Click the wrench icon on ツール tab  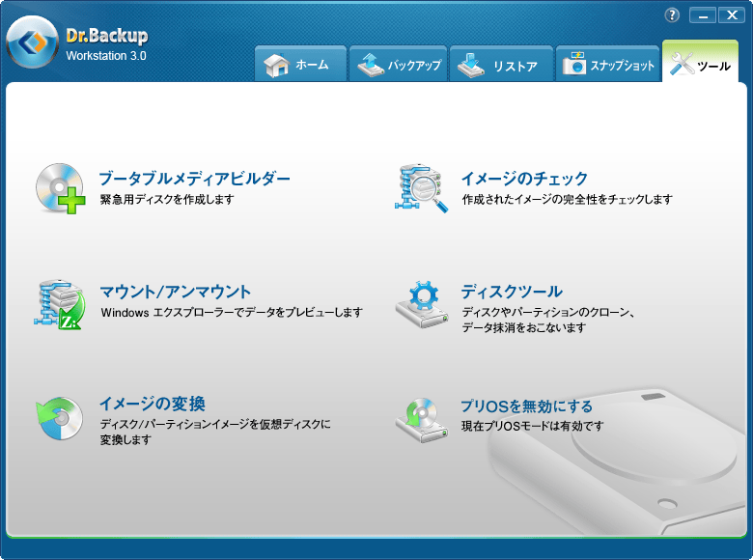click(682, 64)
